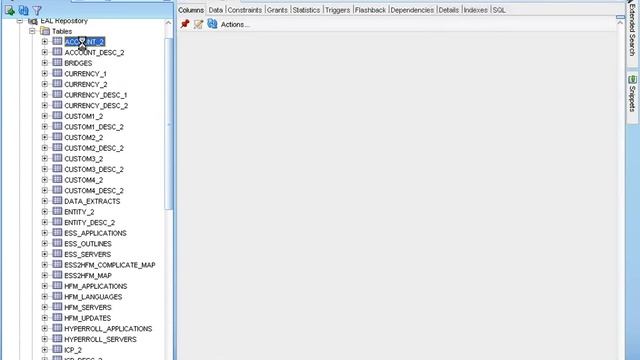Click table icon of ESS_SERVERS
The width and height of the screenshot is (640, 360).
(58, 254)
